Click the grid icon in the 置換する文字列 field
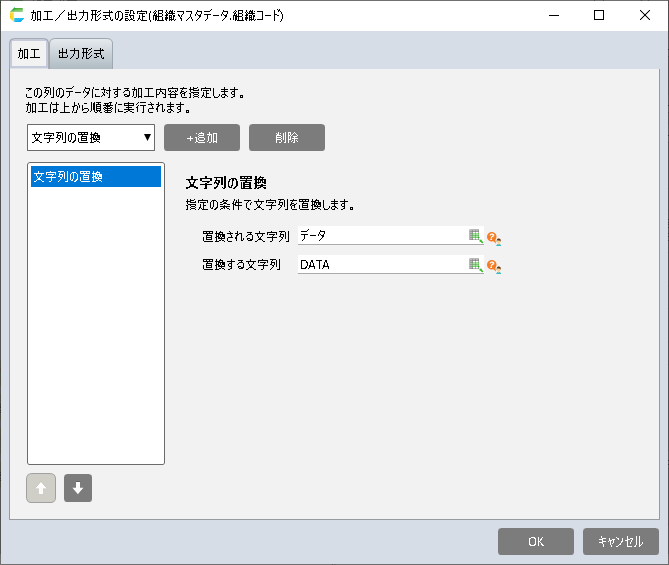The width and height of the screenshot is (669, 565). point(475,265)
